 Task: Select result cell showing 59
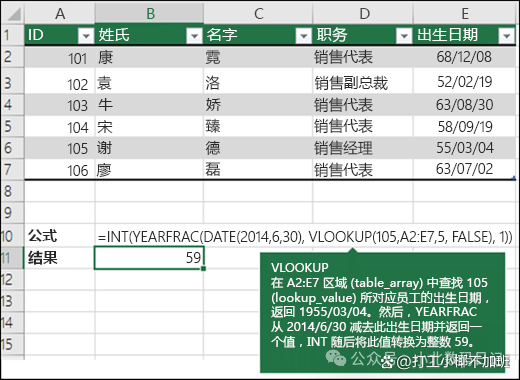coord(149,258)
